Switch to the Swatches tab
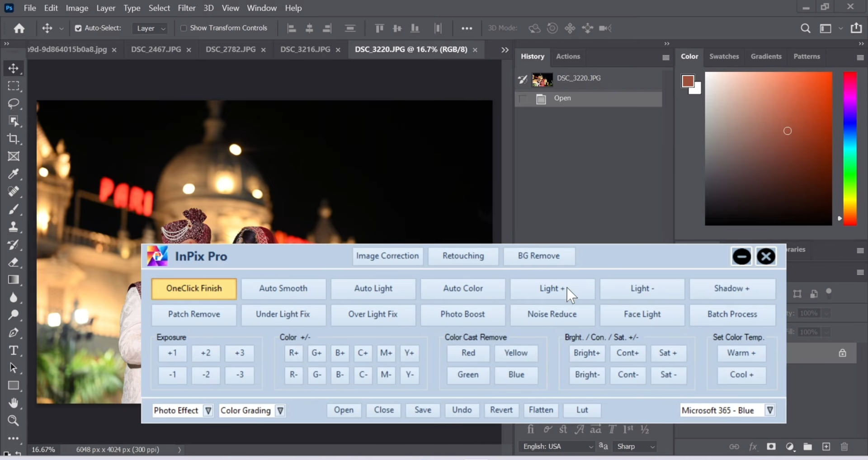Screen dimensions: 868x460 click(x=724, y=56)
